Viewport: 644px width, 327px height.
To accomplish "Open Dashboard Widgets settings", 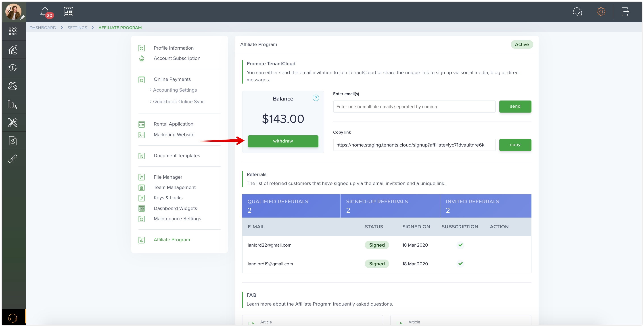I will click(175, 208).
